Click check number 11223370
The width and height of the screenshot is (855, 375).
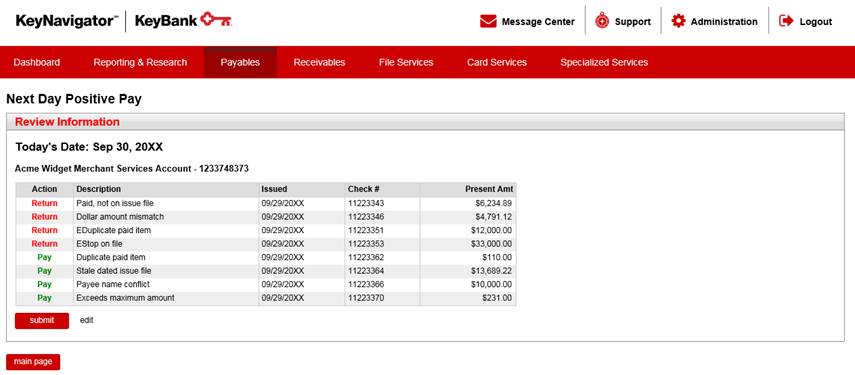[x=366, y=298]
